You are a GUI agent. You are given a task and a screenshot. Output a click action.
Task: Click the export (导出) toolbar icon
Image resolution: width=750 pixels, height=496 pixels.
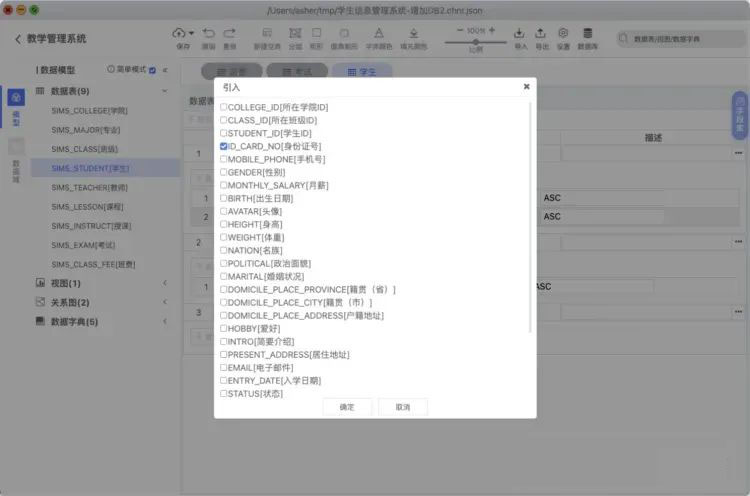pyautogui.click(x=542, y=33)
